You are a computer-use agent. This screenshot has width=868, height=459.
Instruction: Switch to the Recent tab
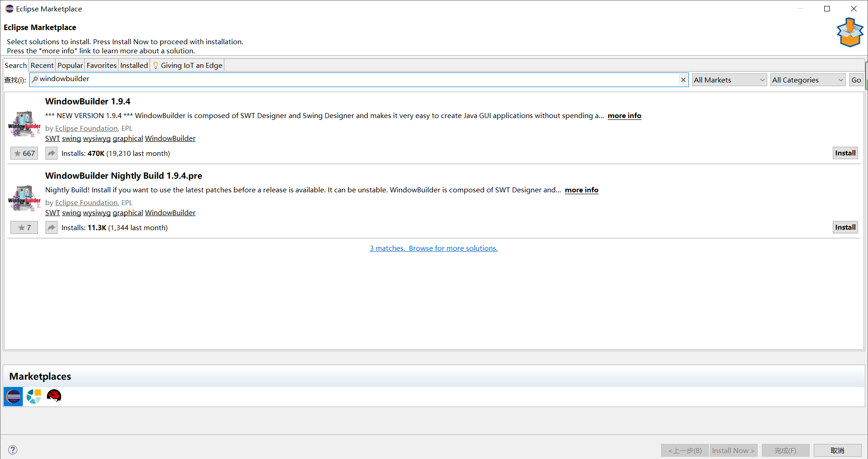tap(42, 65)
